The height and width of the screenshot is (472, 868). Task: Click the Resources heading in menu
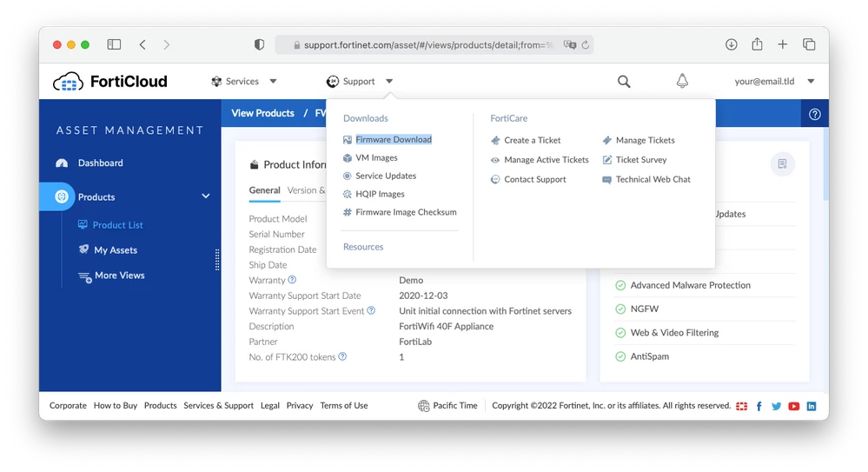[363, 247]
